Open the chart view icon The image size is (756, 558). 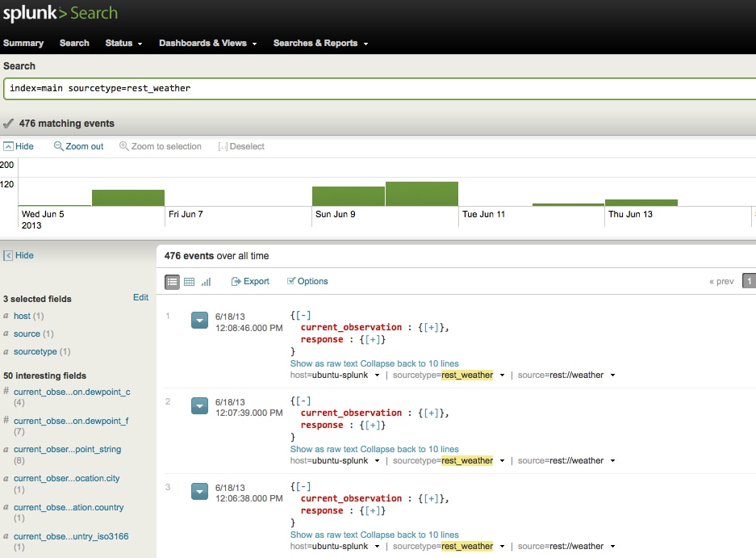coord(206,281)
